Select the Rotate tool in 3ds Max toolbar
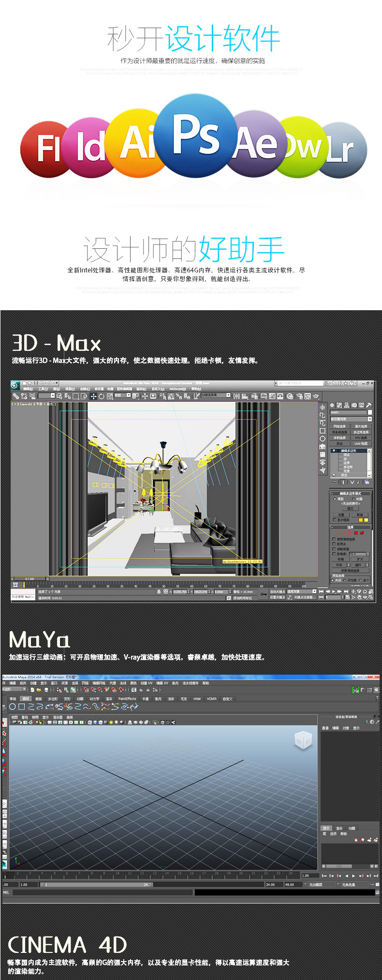The height and width of the screenshot is (980, 382). click(x=102, y=396)
